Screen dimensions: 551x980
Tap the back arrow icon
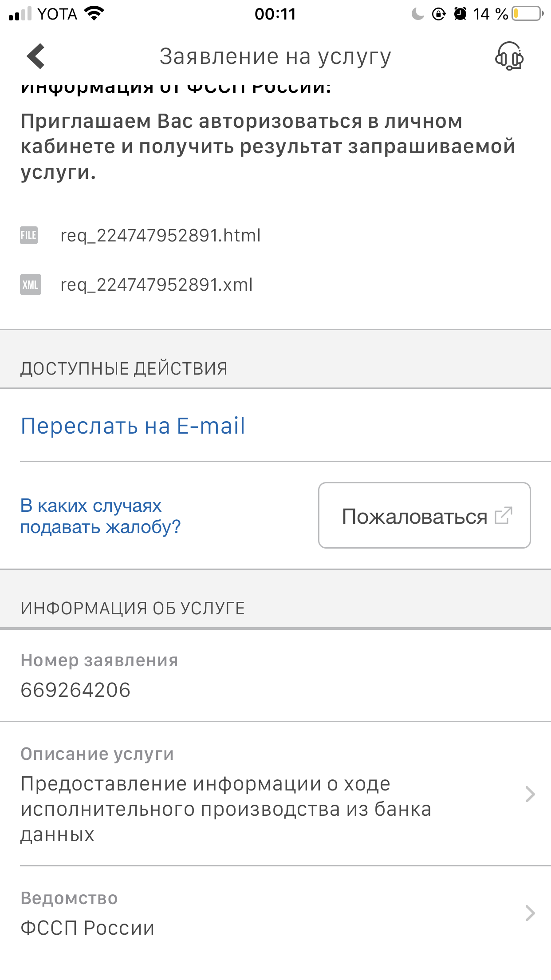coord(36,56)
